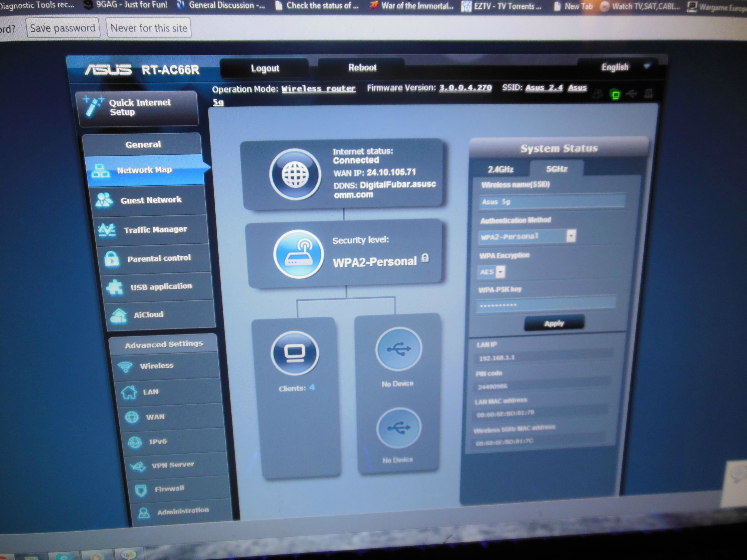The width and height of the screenshot is (747, 560).
Task: Select the lower USB No Device icon
Action: 399,428
